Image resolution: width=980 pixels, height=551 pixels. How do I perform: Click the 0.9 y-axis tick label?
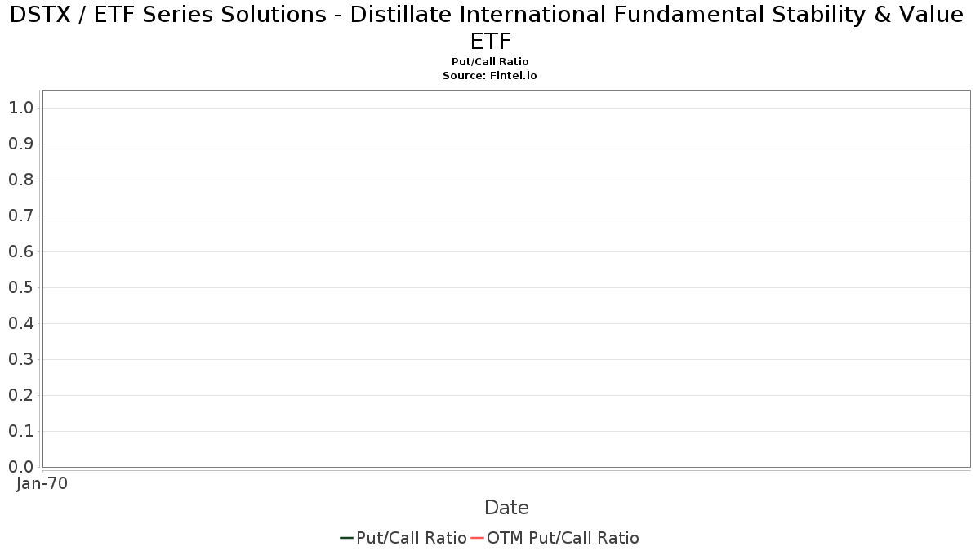(20, 144)
